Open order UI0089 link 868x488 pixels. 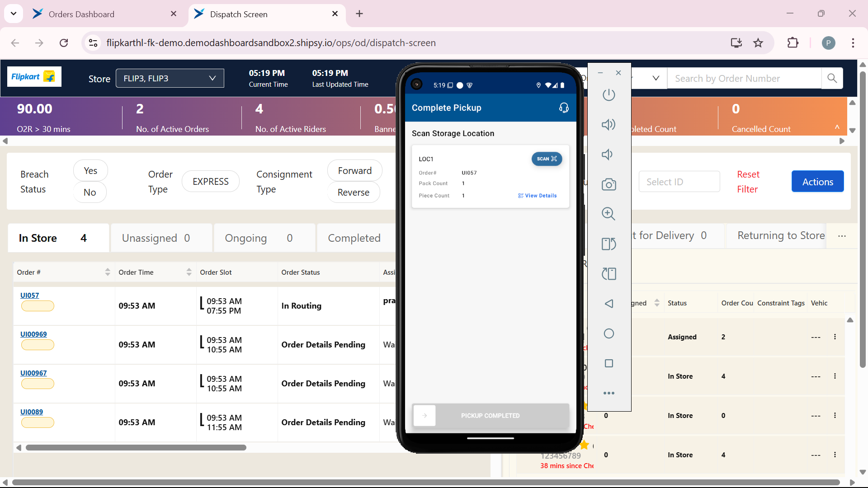[x=32, y=412]
